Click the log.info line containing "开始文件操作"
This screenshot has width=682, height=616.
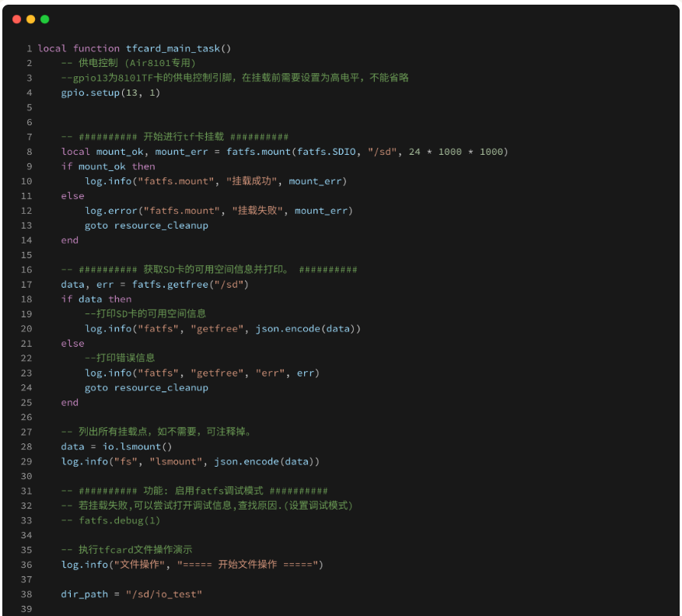coord(192,565)
